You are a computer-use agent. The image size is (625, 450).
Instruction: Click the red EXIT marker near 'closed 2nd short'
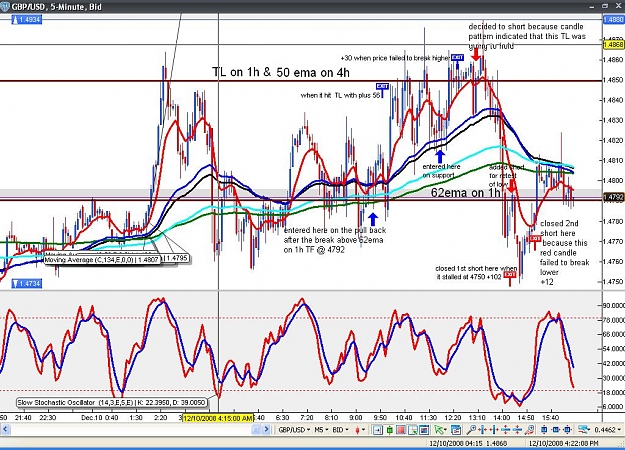pos(535,238)
